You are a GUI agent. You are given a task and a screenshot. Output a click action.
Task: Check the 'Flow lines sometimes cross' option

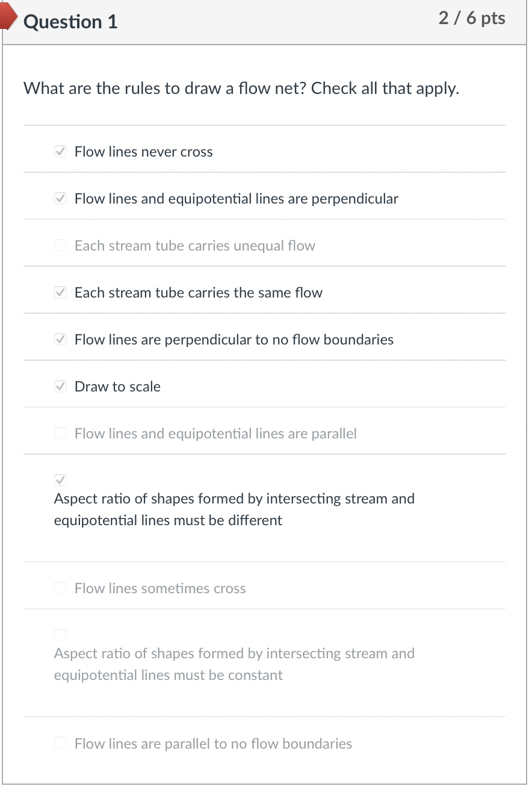tap(60, 588)
